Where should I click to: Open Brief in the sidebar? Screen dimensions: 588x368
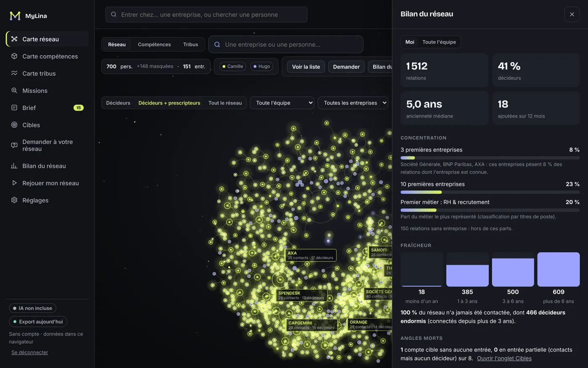[47, 108]
